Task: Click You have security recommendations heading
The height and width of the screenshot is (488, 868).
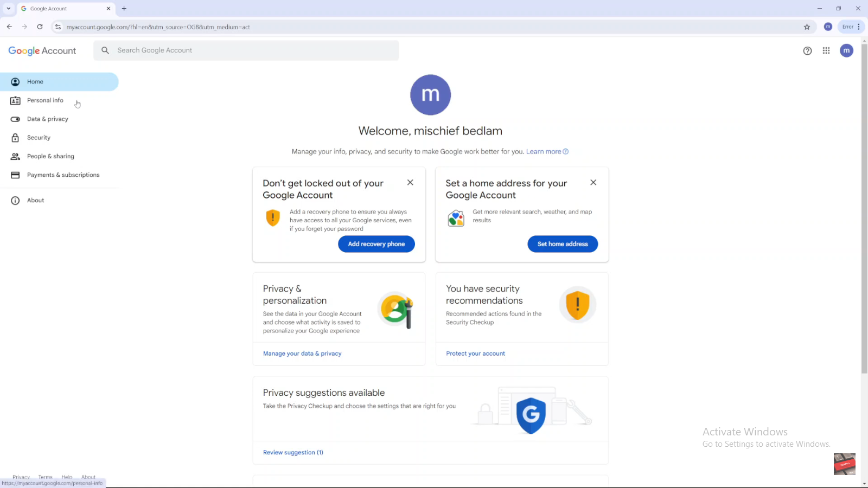Action: 484,295
